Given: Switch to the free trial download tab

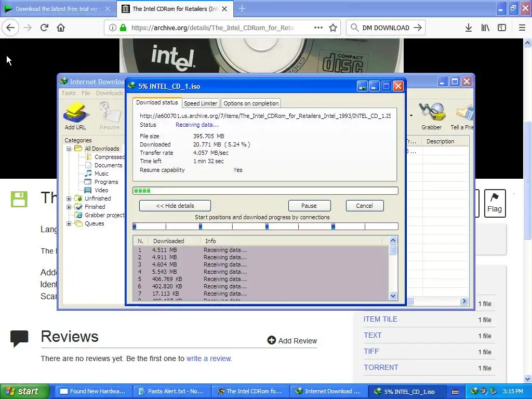Looking at the screenshot, I should pos(57,9).
